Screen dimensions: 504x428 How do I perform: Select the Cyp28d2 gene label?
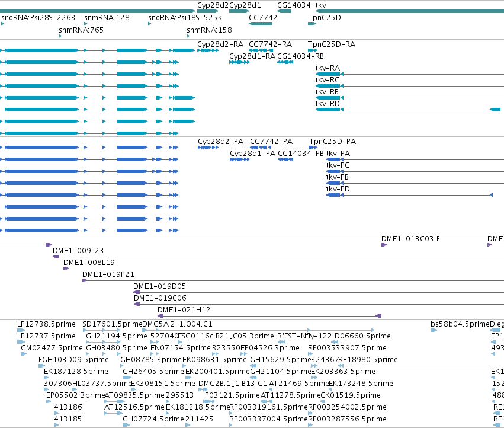[213, 5]
